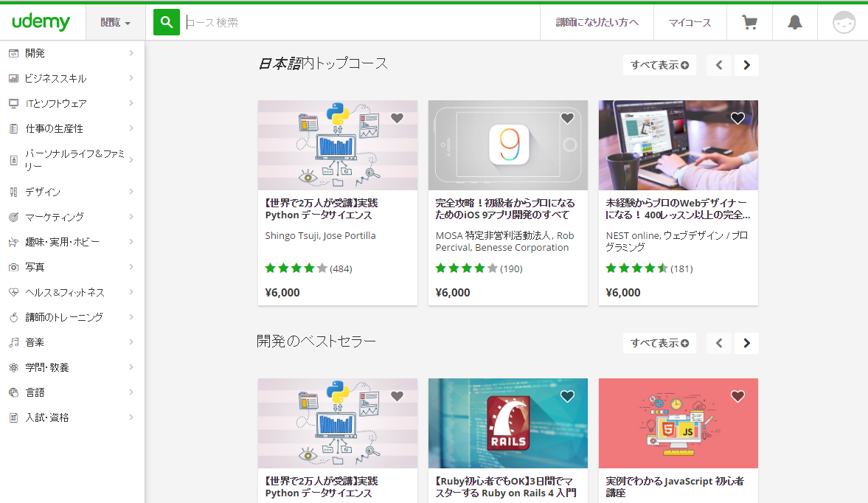Viewport: 868px width, 503px height.
Task: Open the Ruby on Rails course thumbnail
Action: (508, 423)
